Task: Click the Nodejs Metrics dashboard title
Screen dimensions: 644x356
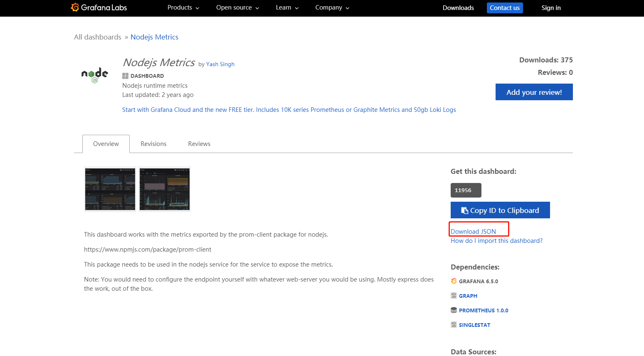Action: [159, 62]
